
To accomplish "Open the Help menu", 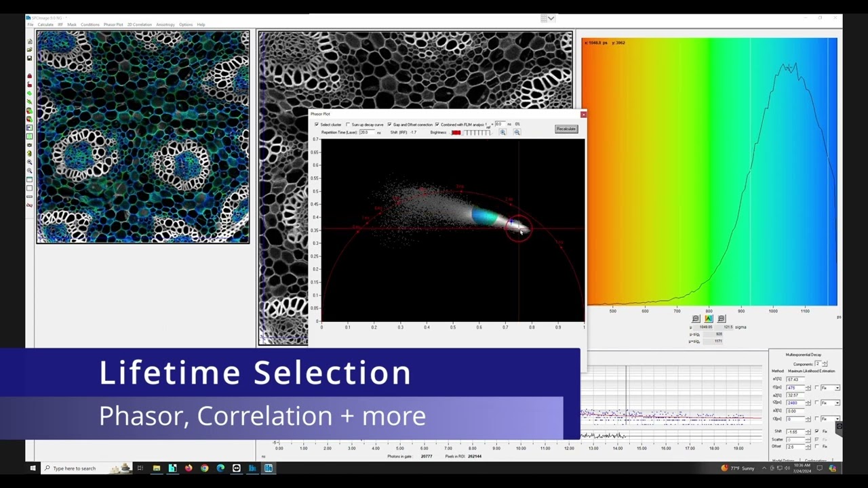I will [201, 24].
